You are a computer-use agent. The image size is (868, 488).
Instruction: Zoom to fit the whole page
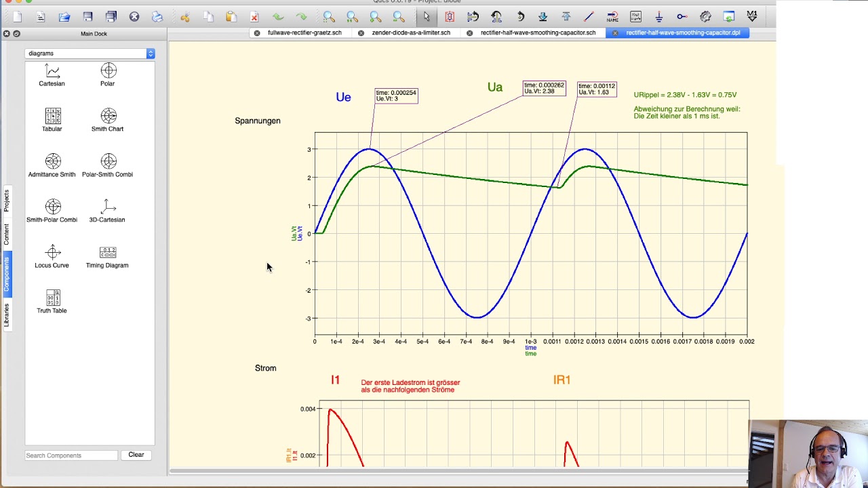[x=329, y=17]
